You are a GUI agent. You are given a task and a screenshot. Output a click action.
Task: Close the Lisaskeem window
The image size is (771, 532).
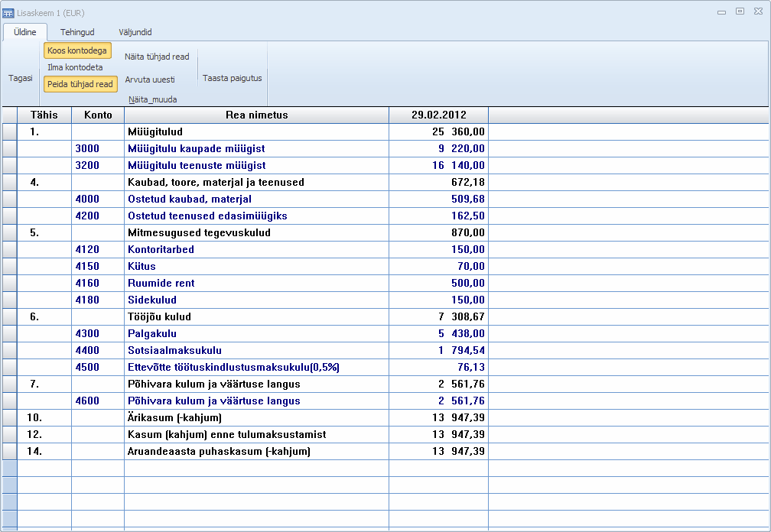click(x=758, y=11)
